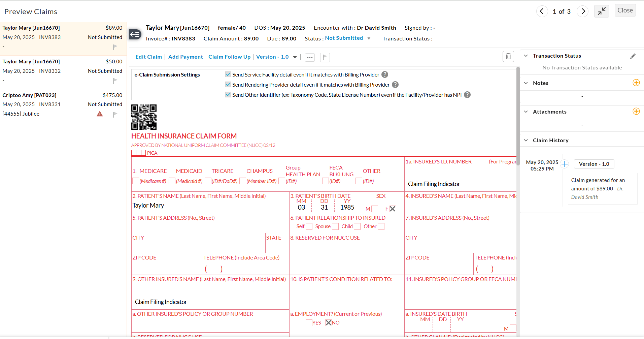This screenshot has height=339, width=644.
Task: Uncheck Send Service Facility detail option
Action: click(228, 74)
